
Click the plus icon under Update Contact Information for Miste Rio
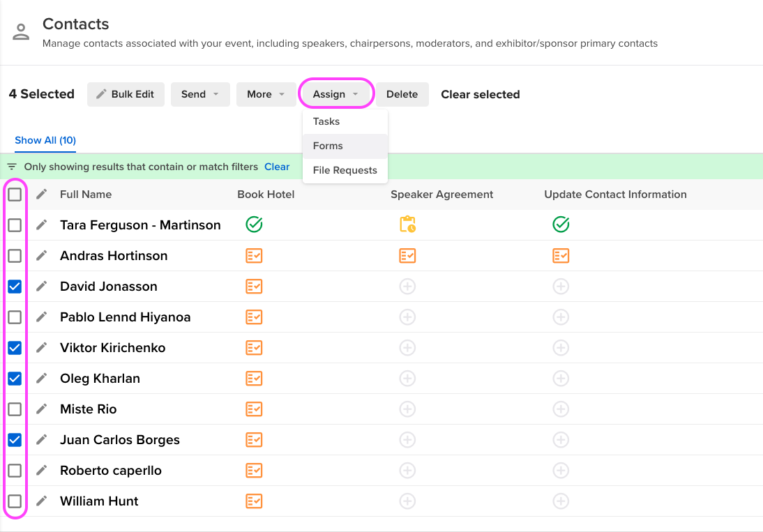[x=561, y=409]
